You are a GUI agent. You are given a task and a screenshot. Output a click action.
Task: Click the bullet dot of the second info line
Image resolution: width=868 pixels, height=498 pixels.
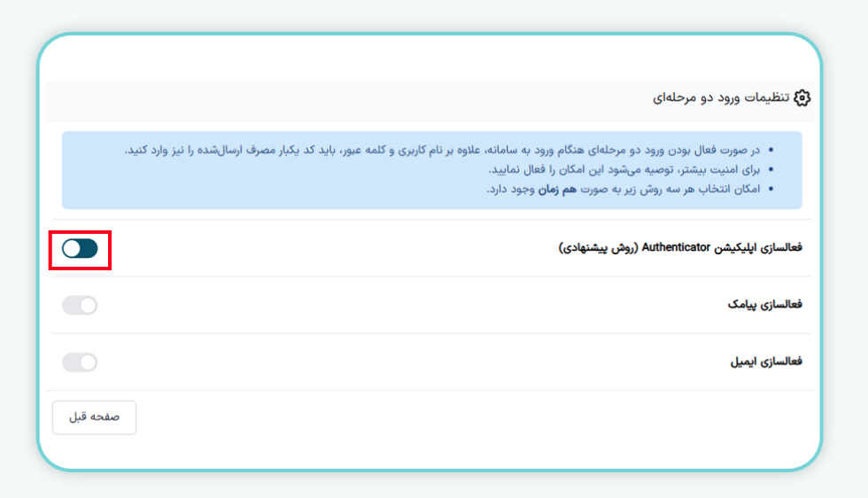[770, 169]
